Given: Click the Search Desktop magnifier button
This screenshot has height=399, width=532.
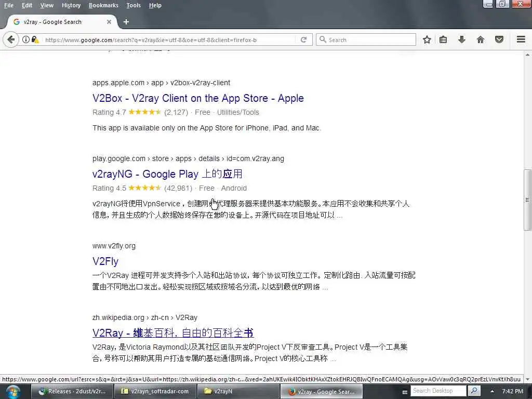Looking at the screenshot, I should 474,391.
